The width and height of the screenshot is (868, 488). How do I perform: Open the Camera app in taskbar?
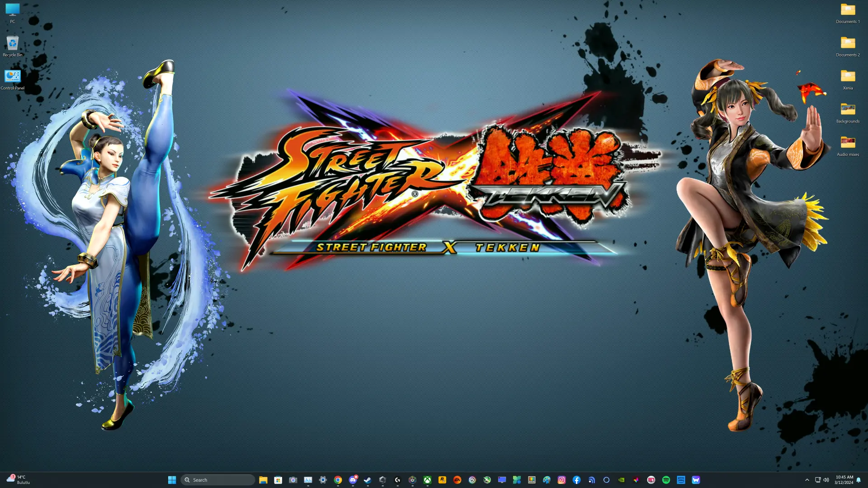coord(293,480)
